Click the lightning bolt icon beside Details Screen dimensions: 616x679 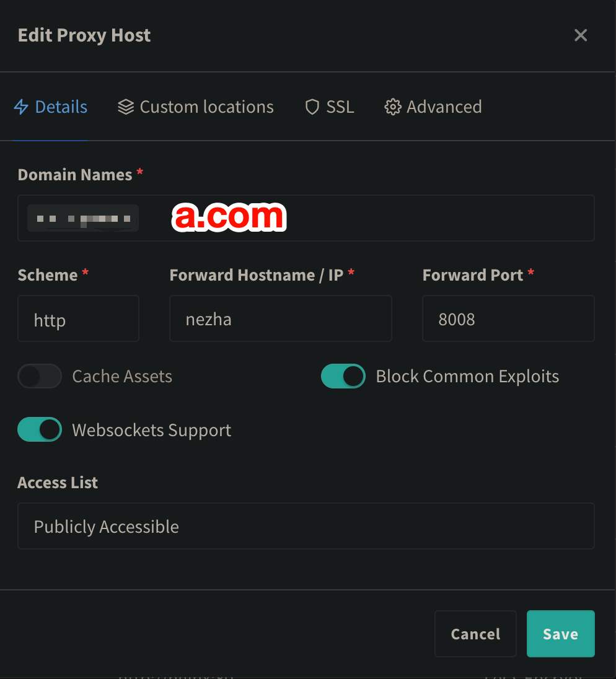coord(21,107)
